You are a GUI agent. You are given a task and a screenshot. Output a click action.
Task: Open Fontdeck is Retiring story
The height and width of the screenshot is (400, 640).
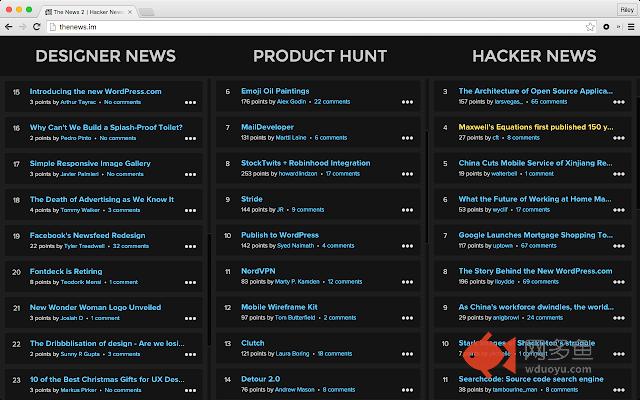66,271
